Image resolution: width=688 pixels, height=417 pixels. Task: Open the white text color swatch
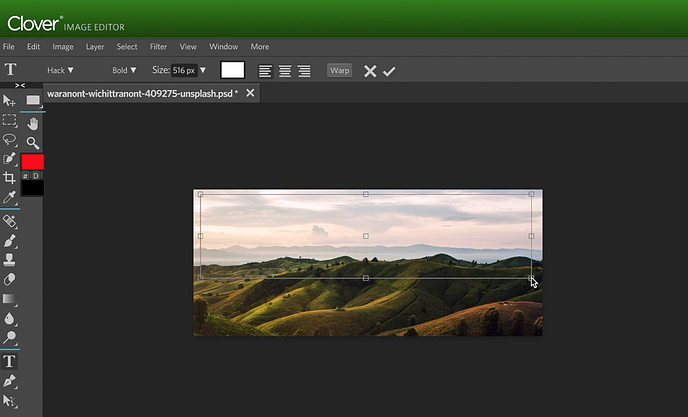click(x=233, y=70)
